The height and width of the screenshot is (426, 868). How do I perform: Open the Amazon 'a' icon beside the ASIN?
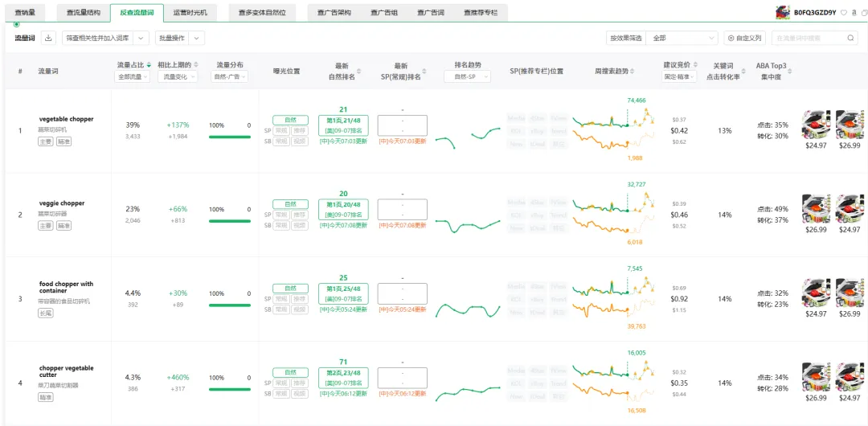(x=854, y=12)
